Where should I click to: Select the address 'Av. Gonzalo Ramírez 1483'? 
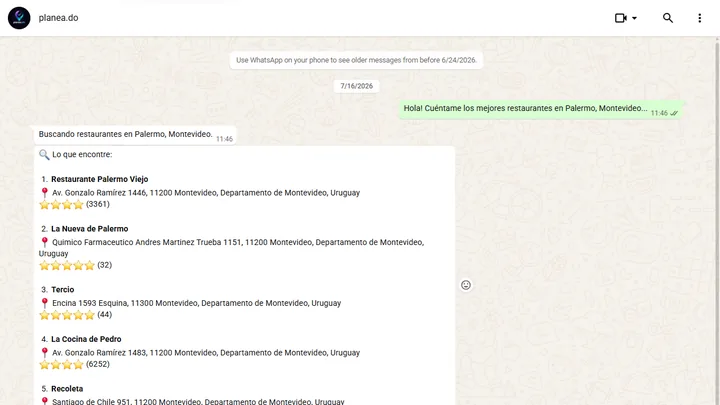pos(99,353)
